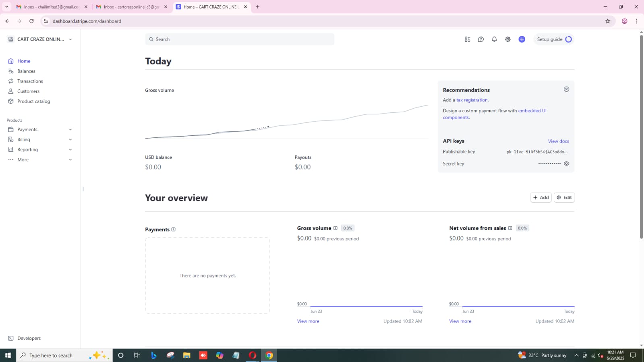Open settings gear icon in header
644x362 pixels.
coord(508,39)
